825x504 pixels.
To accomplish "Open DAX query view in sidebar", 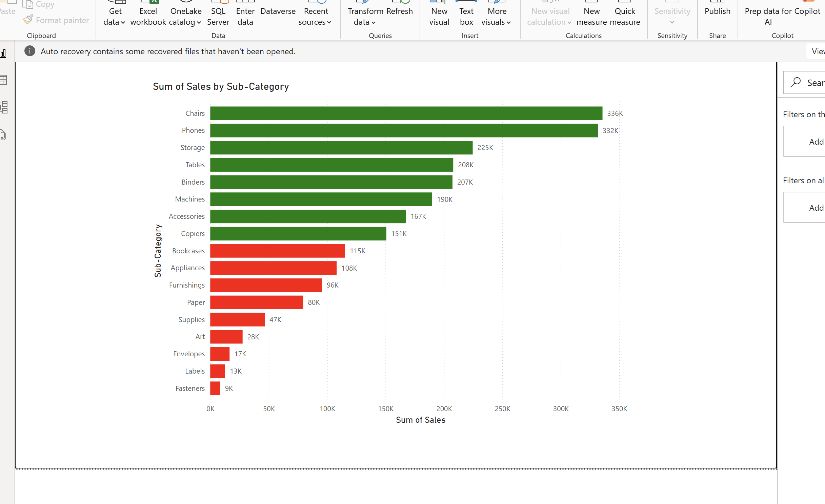I will click(x=3, y=134).
